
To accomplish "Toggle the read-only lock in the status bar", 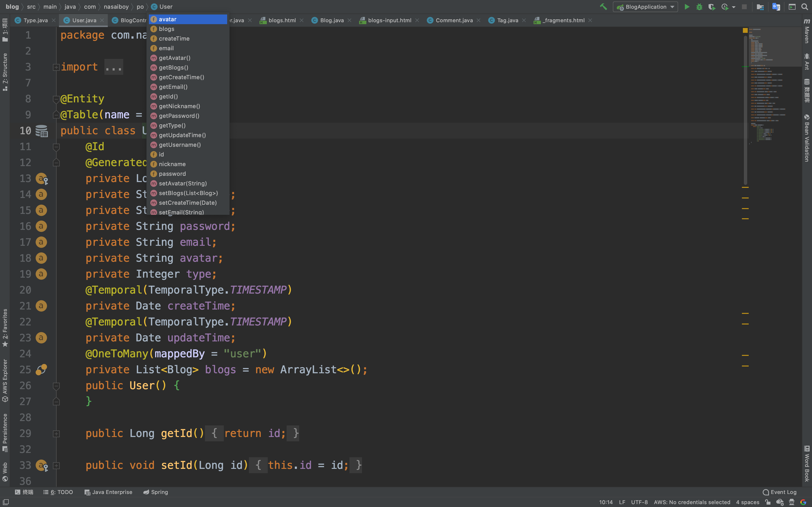I will [768, 502].
